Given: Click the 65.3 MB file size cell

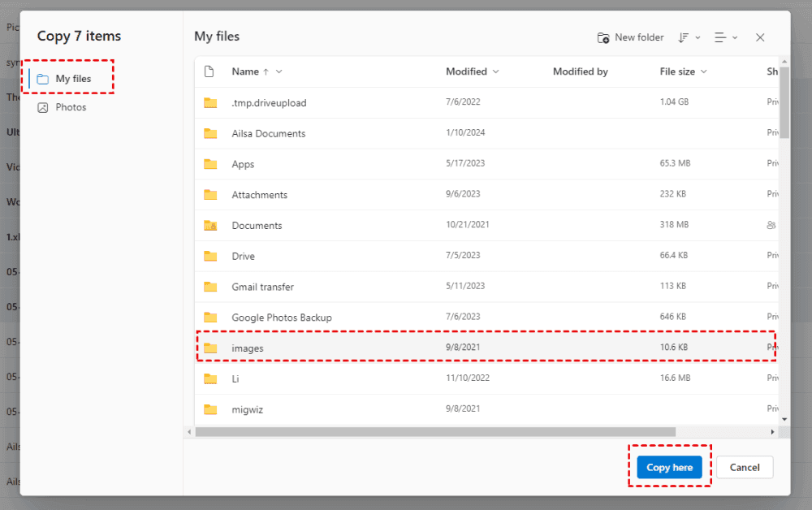Looking at the screenshot, I should (675, 162).
